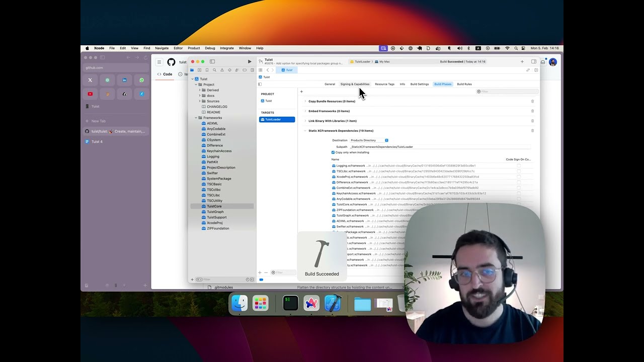Delete the Embed Frameworks phase
The image size is (644, 362).
[x=532, y=111]
